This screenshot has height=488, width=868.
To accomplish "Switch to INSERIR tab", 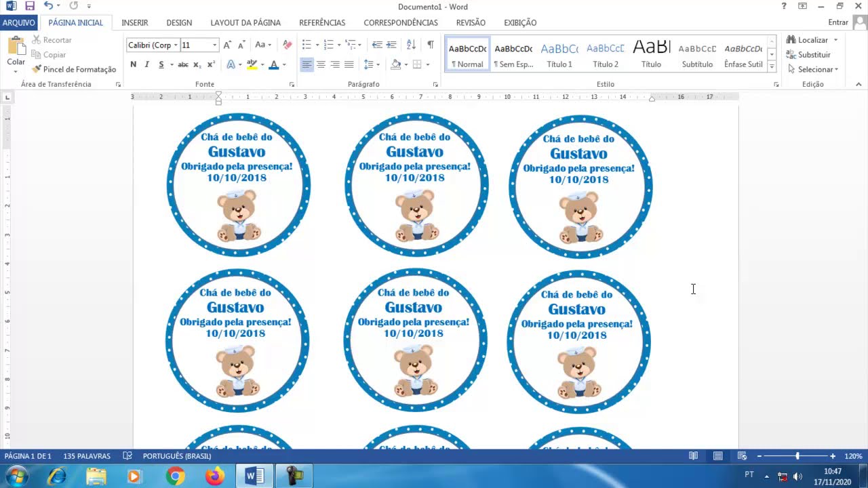I will coord(135,22).
